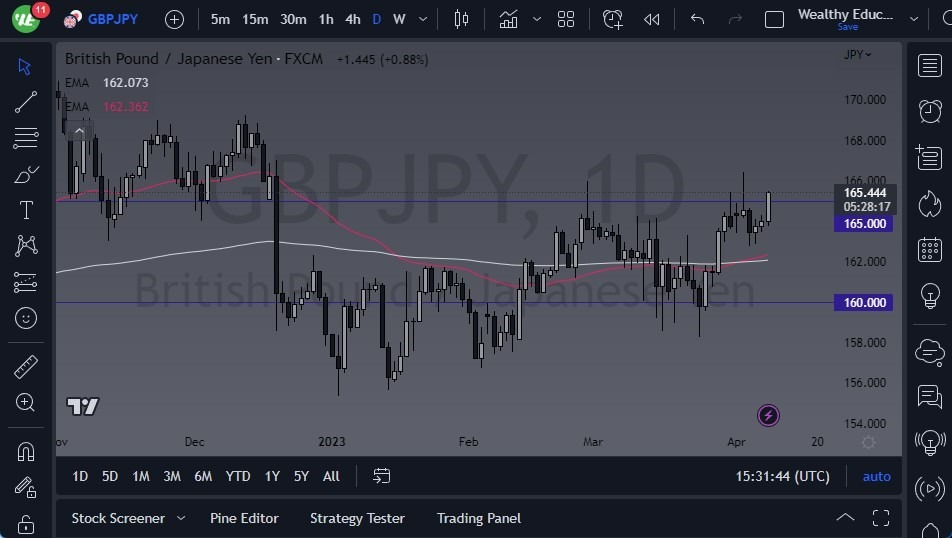The width and height of the screenshot is (952, 538).
Task: Select the text annotation tool
Action: tap(25, 210)
